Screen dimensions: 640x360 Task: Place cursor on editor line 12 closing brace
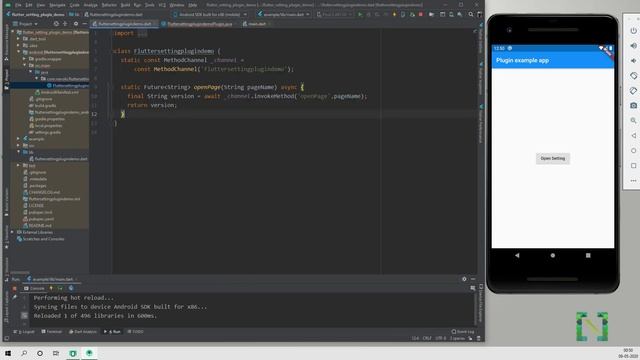click(x=123, y=114)
